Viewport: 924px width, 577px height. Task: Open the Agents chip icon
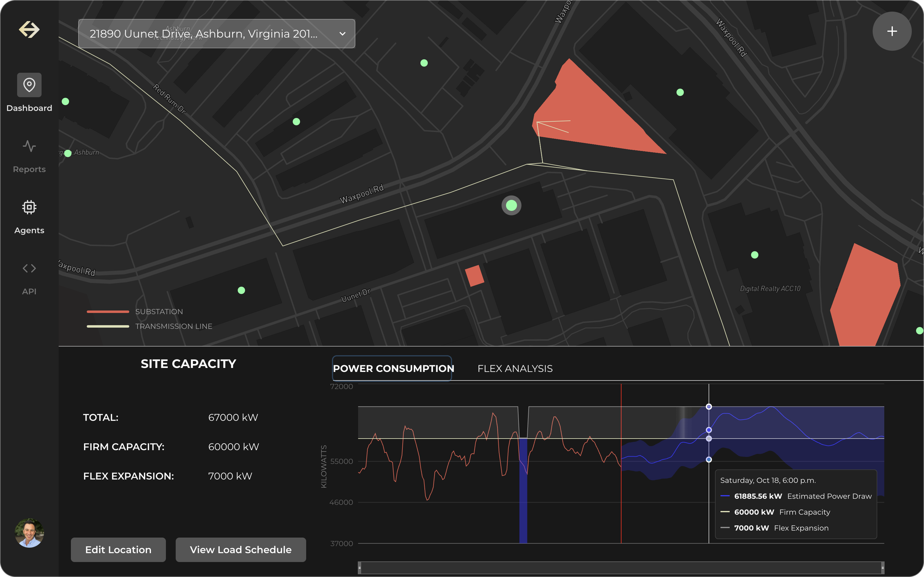point(29,207)
